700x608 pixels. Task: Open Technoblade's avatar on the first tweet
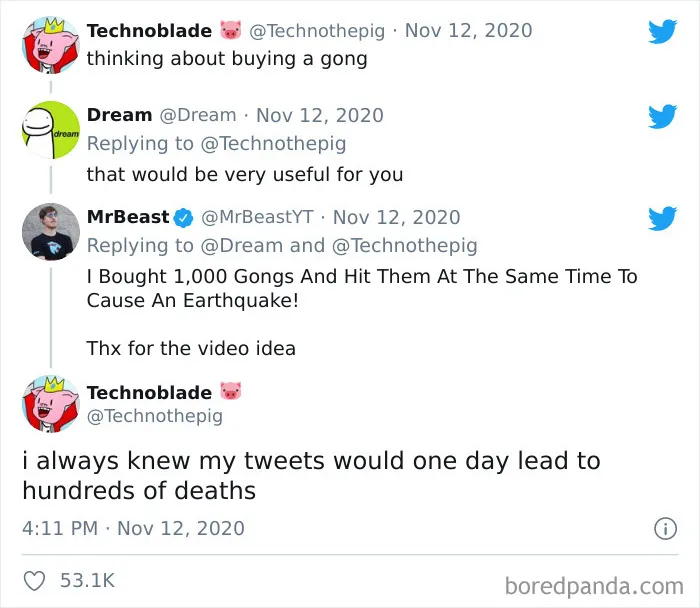(x=51, y=45)
